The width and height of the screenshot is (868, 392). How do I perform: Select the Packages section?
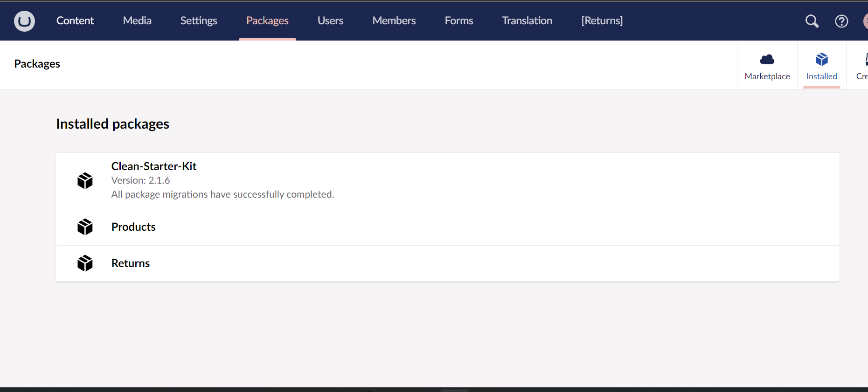coord(267,21)
